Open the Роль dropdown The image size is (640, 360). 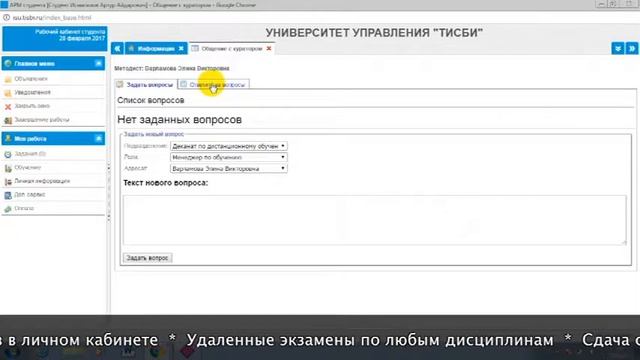(x=229, y=157)
